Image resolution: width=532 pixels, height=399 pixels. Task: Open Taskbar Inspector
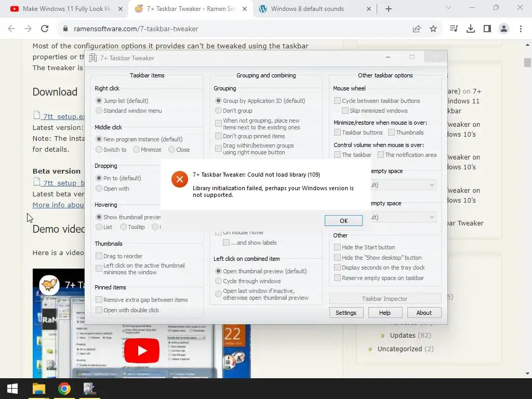coord(385,299)
